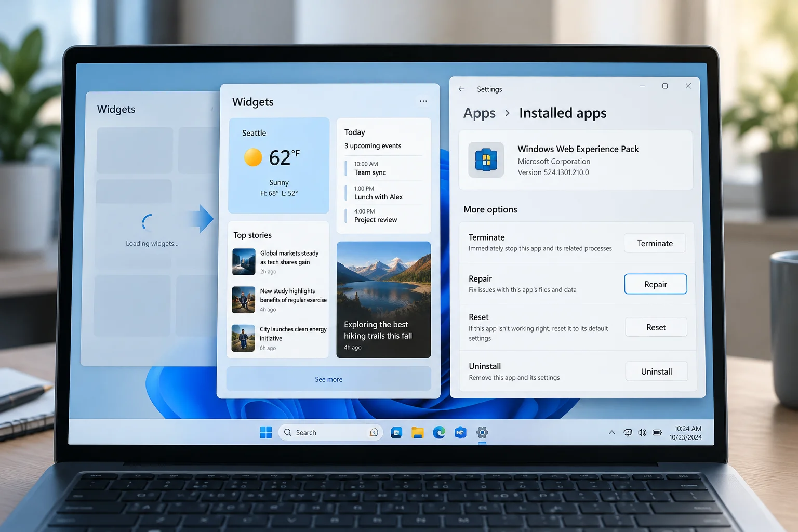Click the volume speaker tray icon
This screenshot has height=532, width=798.
pyautogui.click(x=642, y=432)
